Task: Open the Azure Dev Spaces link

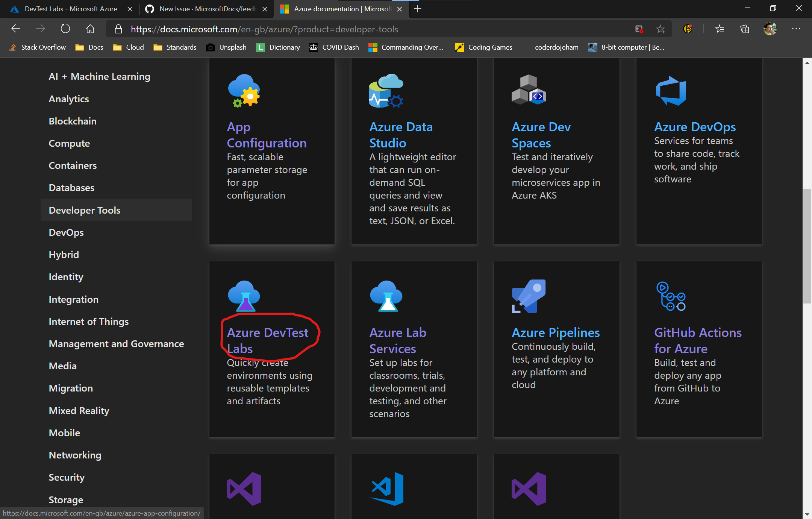Action: click(x=541, y=135)
